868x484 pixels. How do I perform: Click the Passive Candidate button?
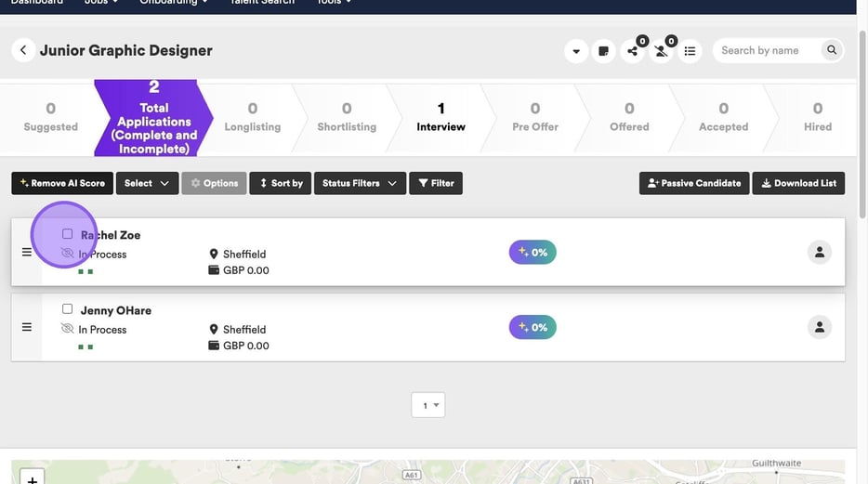tap(693, 183)
